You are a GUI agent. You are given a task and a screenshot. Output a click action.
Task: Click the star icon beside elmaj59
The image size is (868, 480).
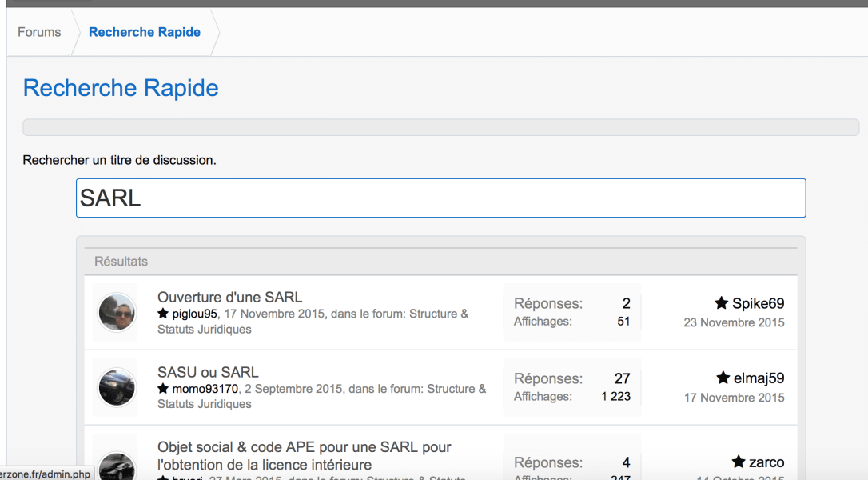pos(723,378)
